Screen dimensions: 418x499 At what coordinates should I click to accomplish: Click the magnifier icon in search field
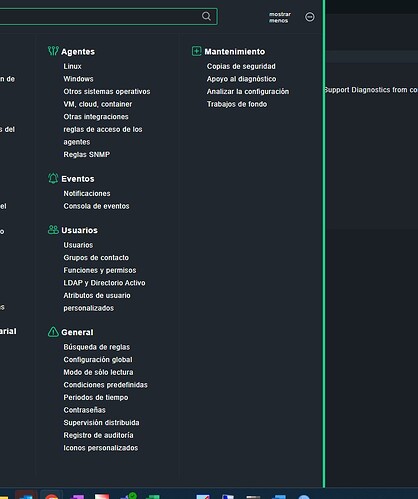(206, 16)
